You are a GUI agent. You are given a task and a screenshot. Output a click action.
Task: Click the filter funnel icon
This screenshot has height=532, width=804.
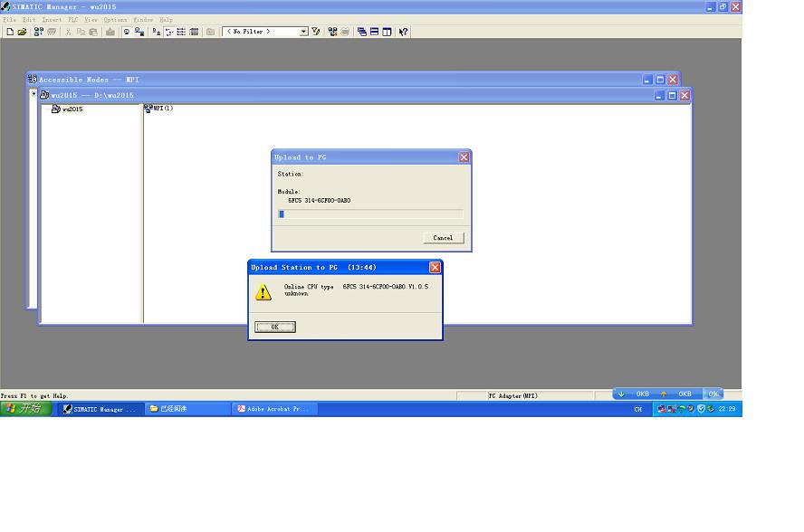tap(316, 32)
